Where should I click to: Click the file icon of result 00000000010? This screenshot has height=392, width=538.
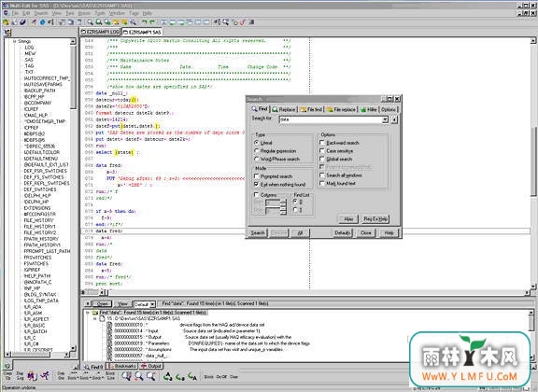click(x=109, y=325)
